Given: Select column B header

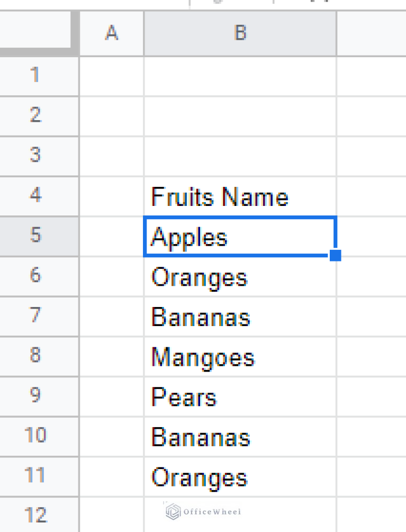Looking at the screenshot, I should coord(240,33).
